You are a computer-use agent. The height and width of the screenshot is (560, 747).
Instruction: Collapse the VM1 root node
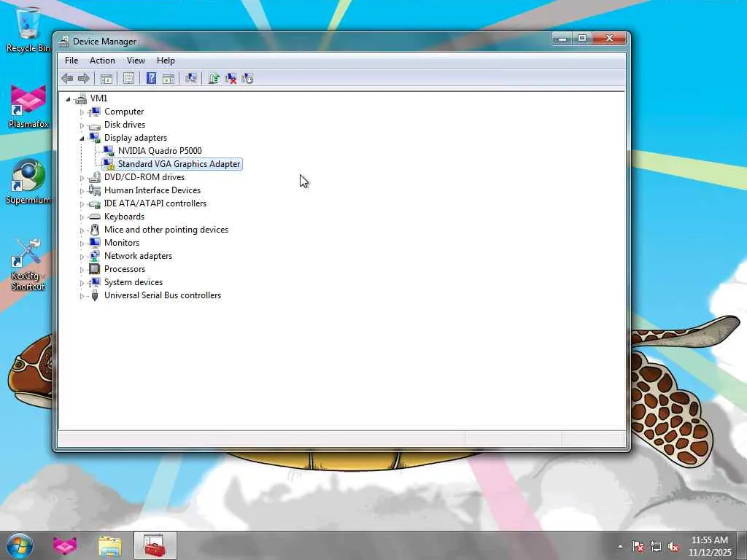68,99
